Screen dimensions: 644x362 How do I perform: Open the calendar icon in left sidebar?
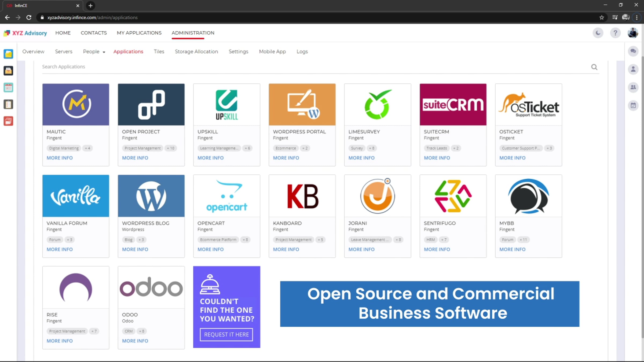[x=8, y=87]
